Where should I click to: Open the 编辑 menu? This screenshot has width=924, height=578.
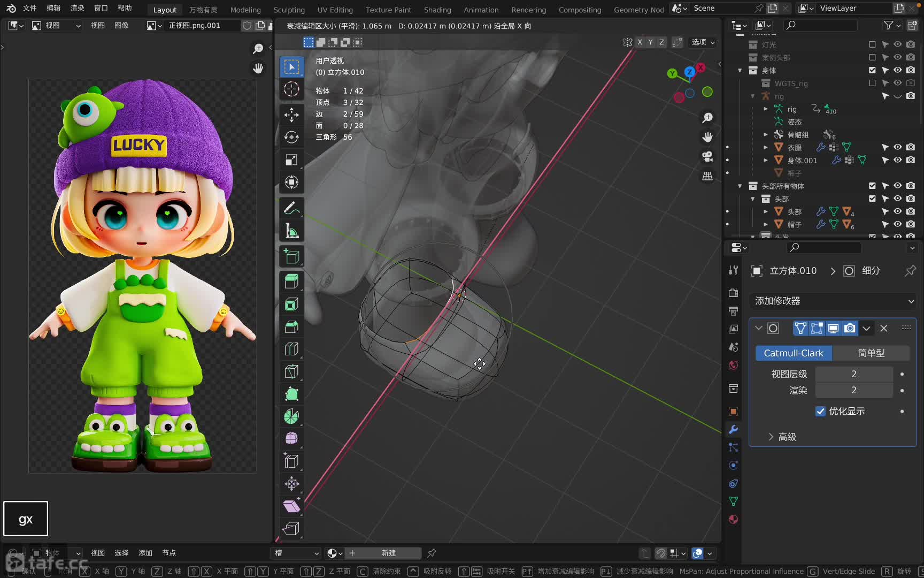pyautogui.click(x=53, y=8)
